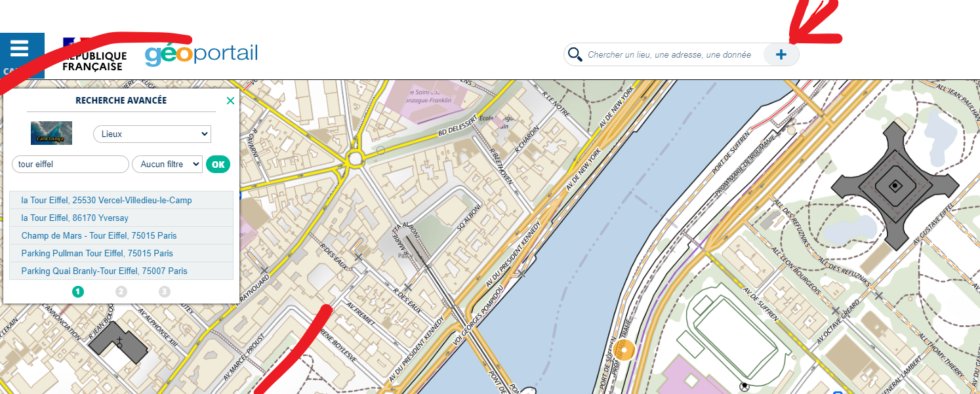
Task: Click the magnifying glass search icon
Action: [575, 54]
